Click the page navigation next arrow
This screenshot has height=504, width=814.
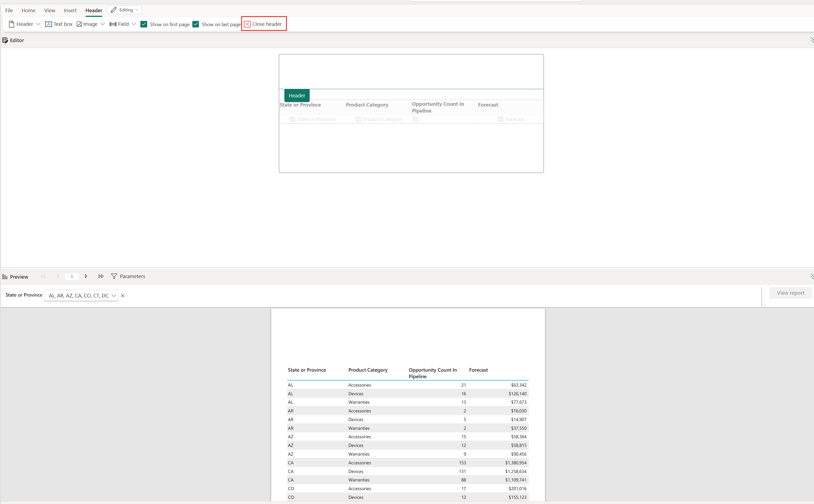[x=86, y=276]
